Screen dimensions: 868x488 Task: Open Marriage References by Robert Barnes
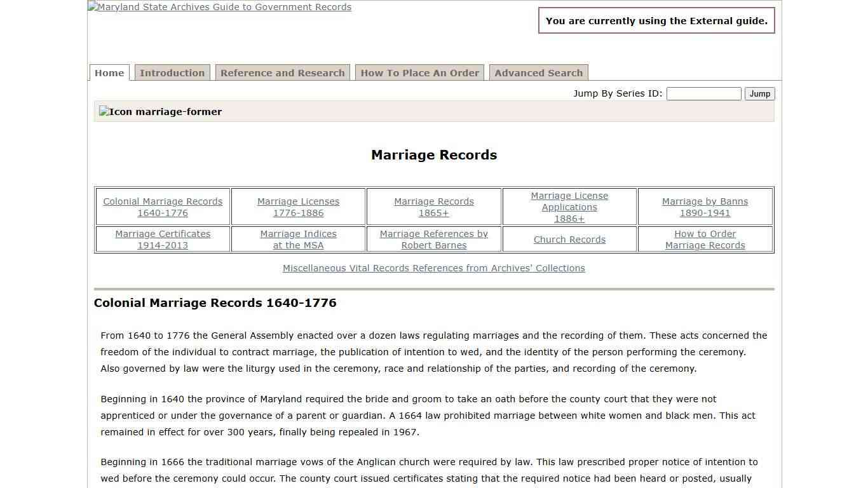433,240
